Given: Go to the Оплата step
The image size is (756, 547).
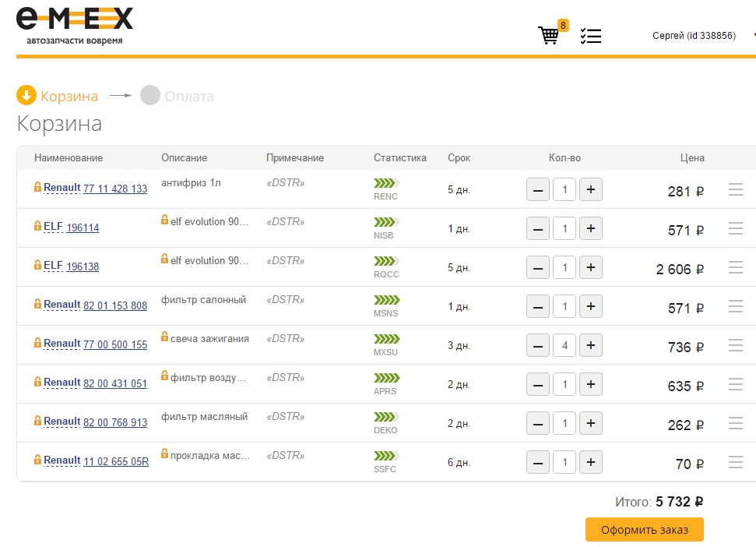Looking at the screenshot, I should [x=177, y=96].
